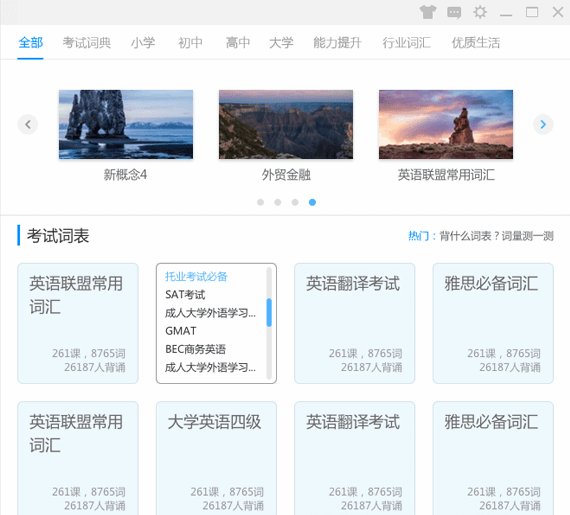Choose GMAT in the open list

tap(181, 331)
